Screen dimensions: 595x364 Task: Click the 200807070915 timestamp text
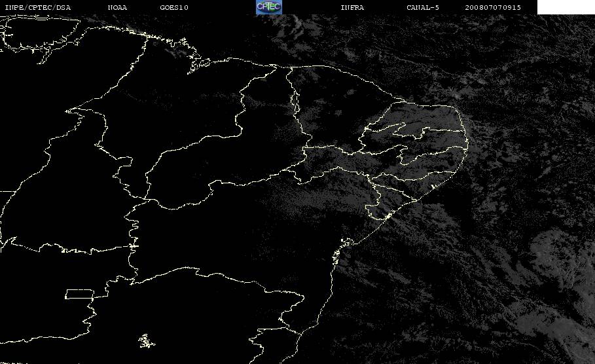pos(493,7)
